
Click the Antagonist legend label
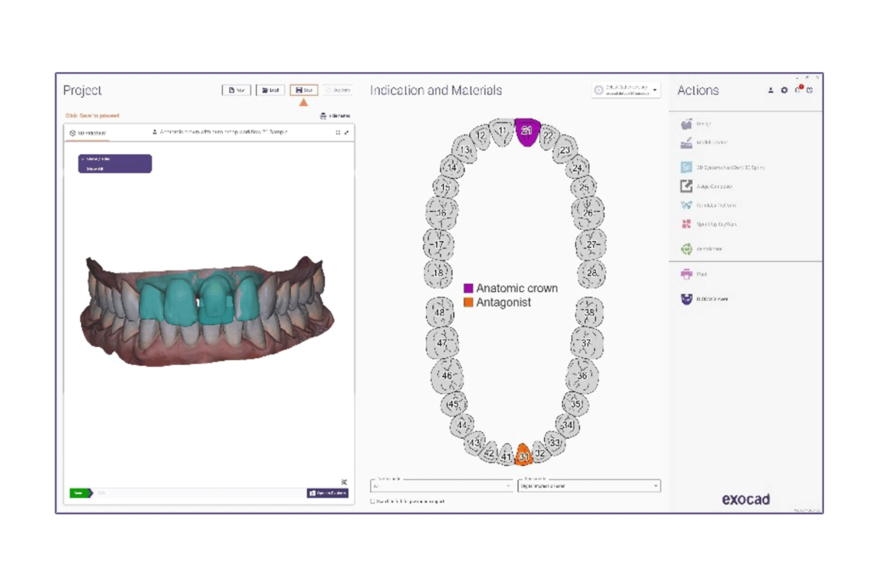point(503,302)
